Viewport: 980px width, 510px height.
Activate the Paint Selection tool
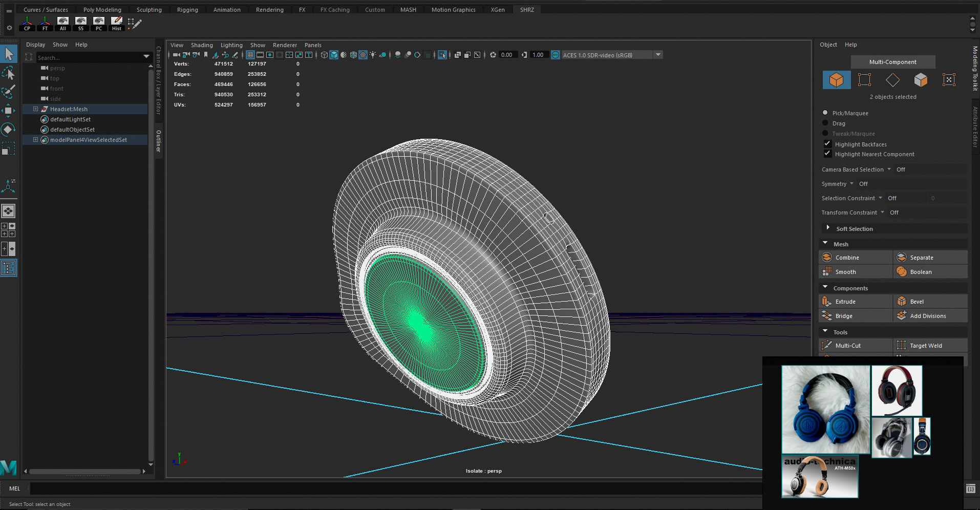click(9, 92)
